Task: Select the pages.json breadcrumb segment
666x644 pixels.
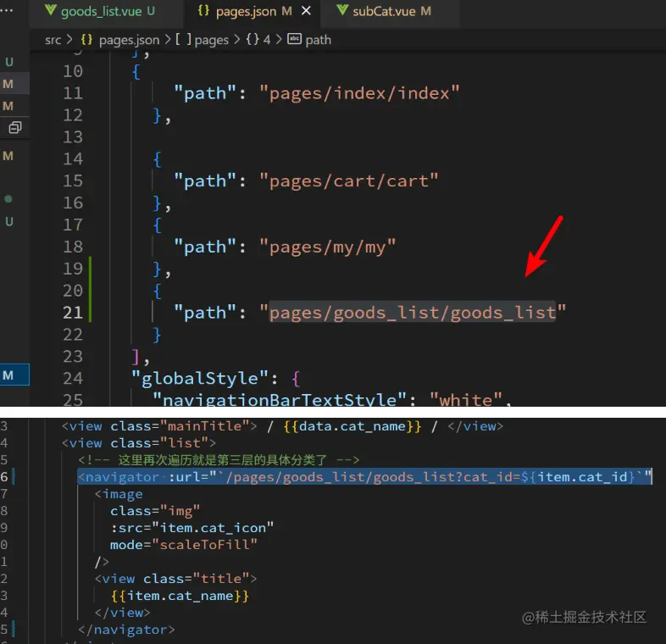Action: pyautogui.click(x=129, y=40)
